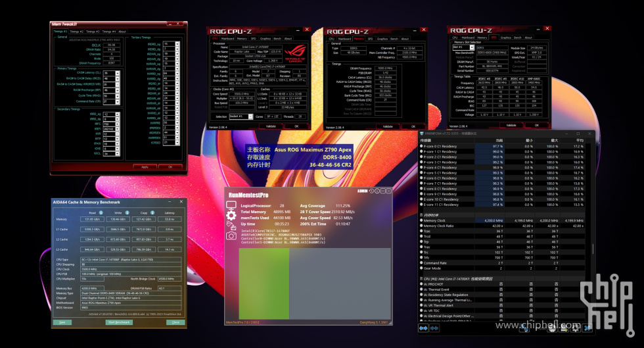Click the info icon beside Read in AIDA64

pos(101,212)
